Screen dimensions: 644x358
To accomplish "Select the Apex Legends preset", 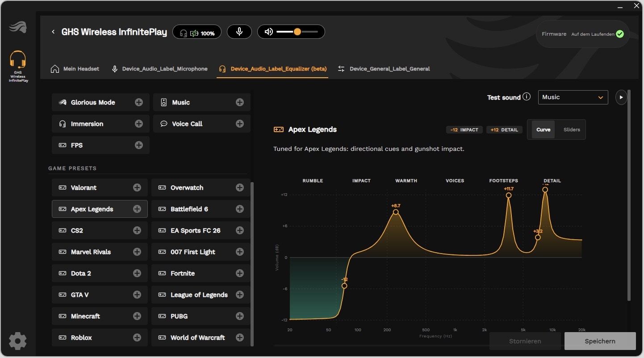I will pos(100,209).
